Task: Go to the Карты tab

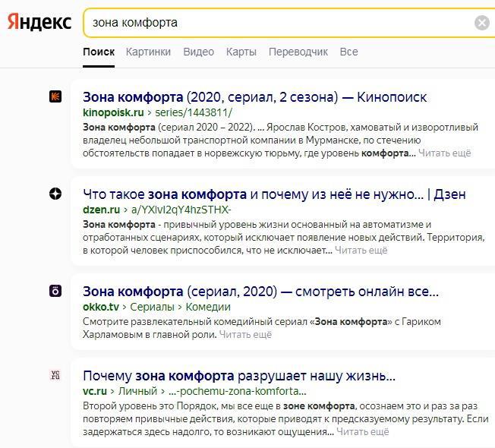Action: (241, 52)
